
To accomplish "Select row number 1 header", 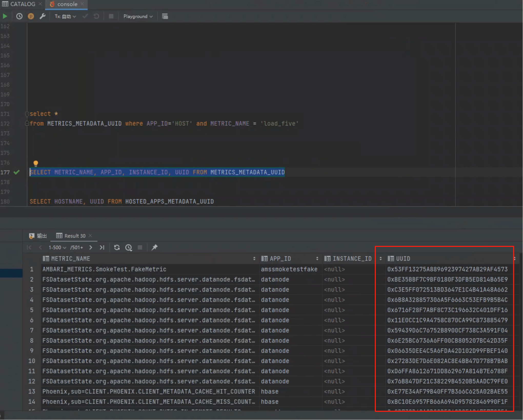I will (x=32, y=269).
